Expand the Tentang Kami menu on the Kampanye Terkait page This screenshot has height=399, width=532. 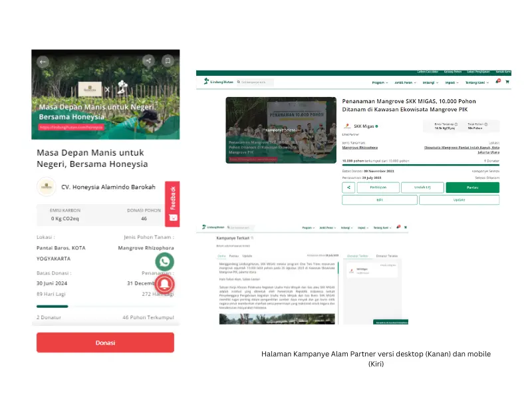[x=382, y=227]
